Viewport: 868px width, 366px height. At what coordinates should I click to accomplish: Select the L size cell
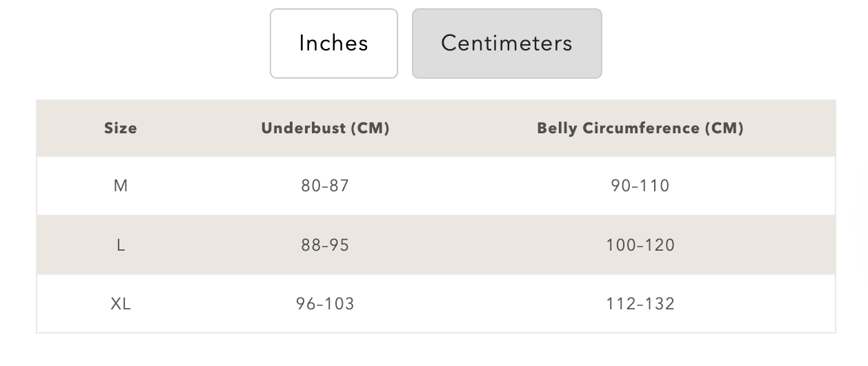tap(121, 245)
